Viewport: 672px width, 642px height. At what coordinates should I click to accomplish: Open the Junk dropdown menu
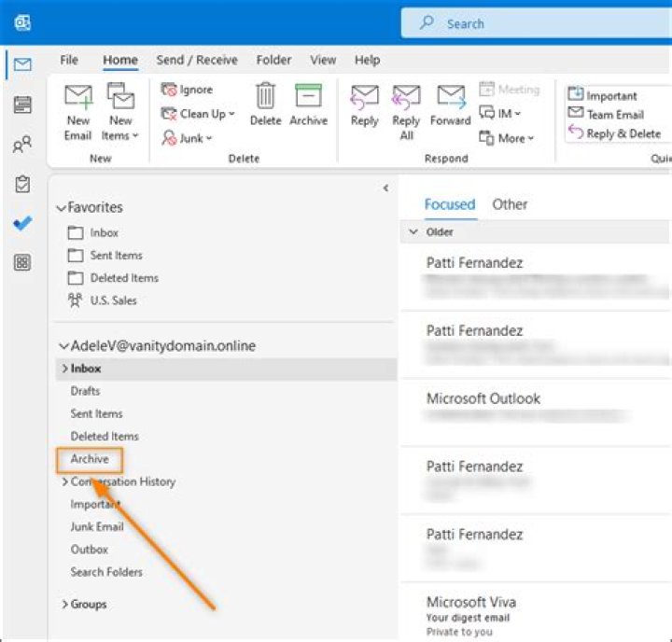click(x=189, y=138)
